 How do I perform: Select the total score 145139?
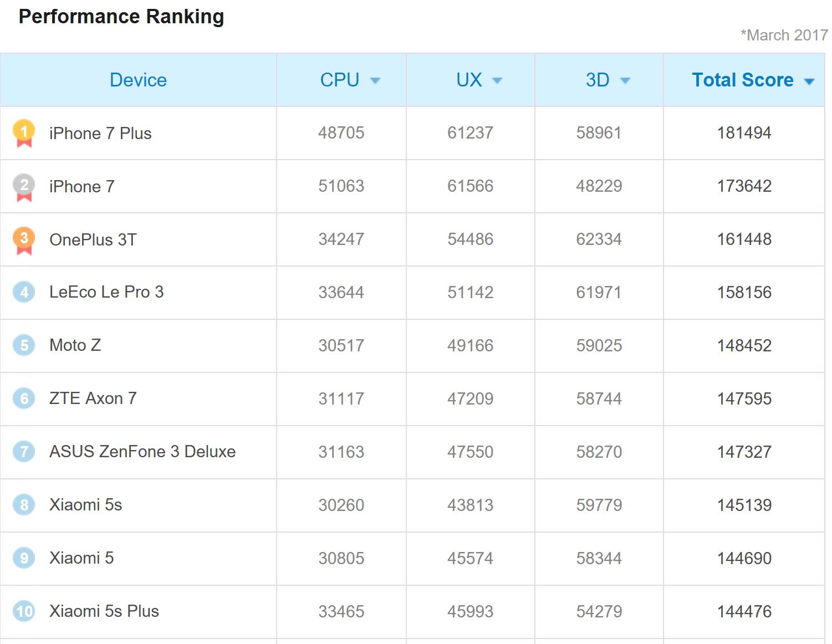(x=744, y=505)
